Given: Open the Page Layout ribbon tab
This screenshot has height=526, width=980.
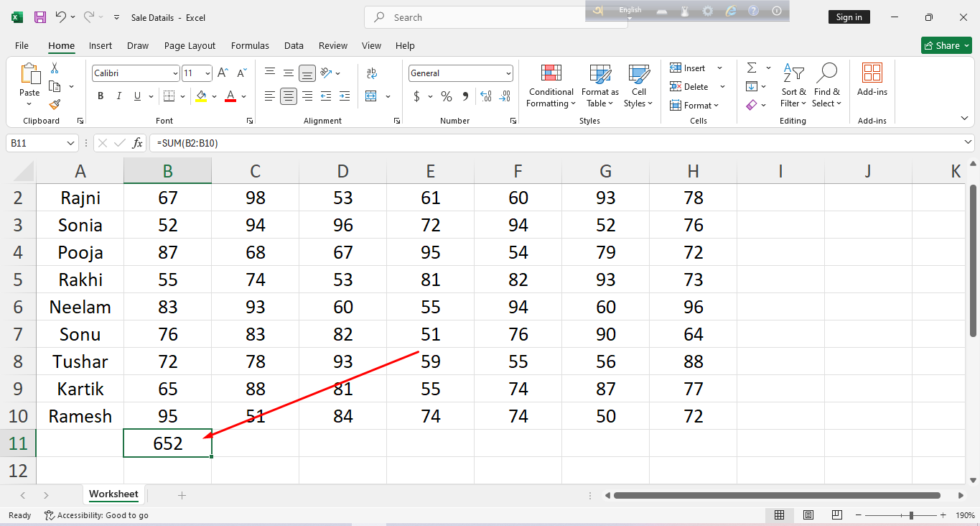Looking at the screenshot, I should [x=190, y=45].
